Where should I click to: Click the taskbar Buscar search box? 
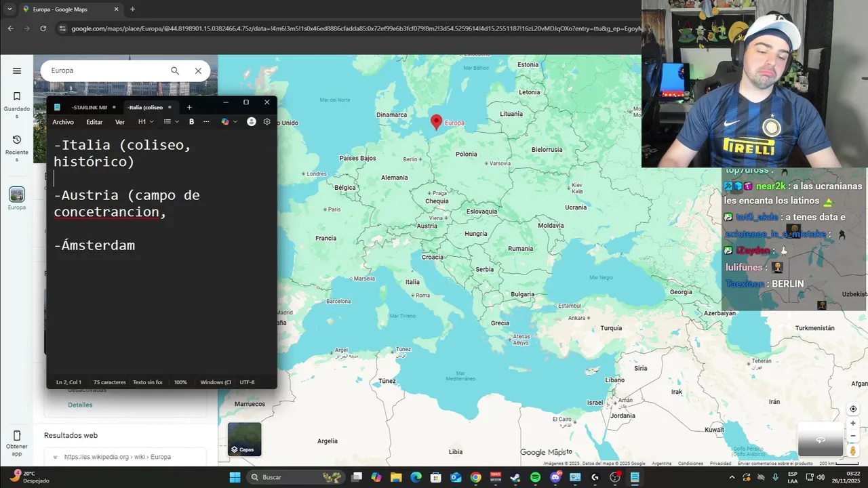pos(296,477)
